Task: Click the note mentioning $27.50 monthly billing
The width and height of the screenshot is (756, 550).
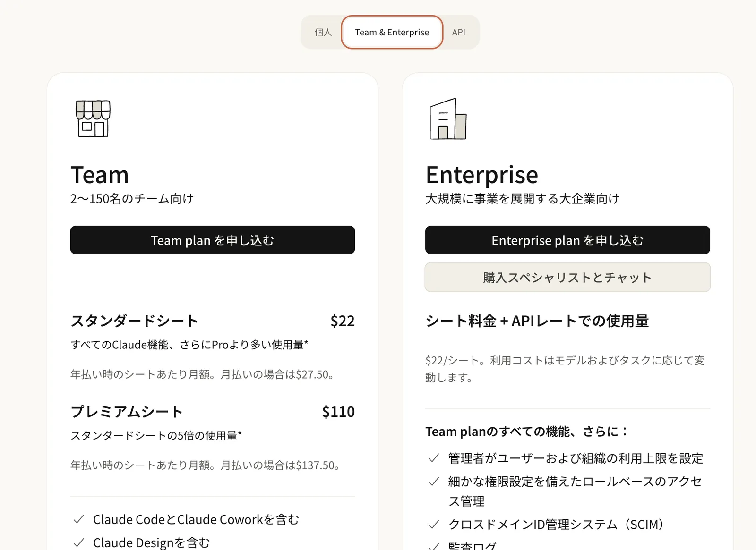Action: tap(203, 375)
